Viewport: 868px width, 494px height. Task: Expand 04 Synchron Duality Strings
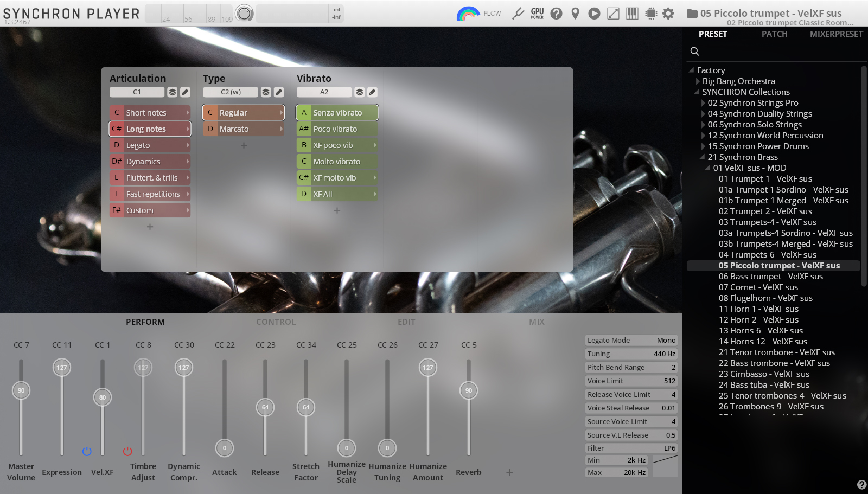point(703,114)
